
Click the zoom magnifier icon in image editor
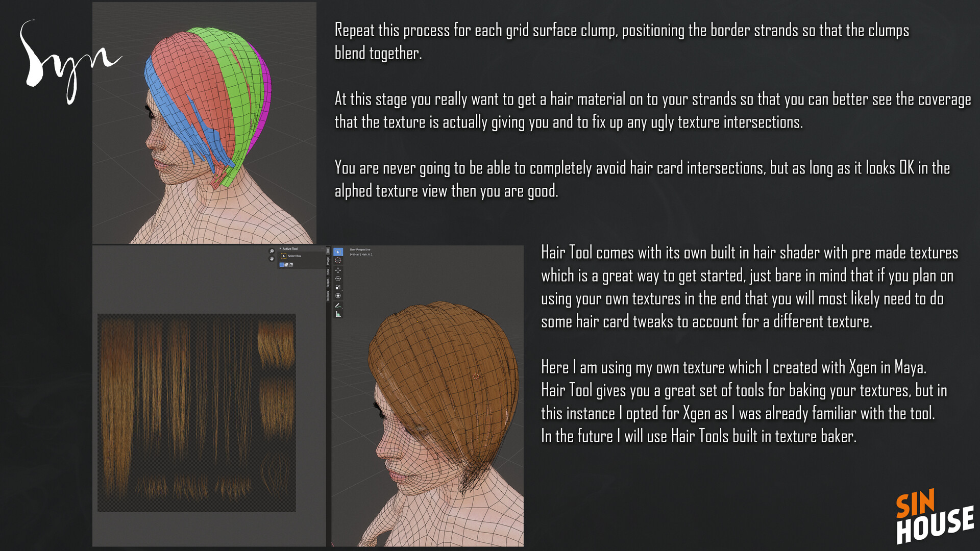pyautogui.click(x=272, y=251)
